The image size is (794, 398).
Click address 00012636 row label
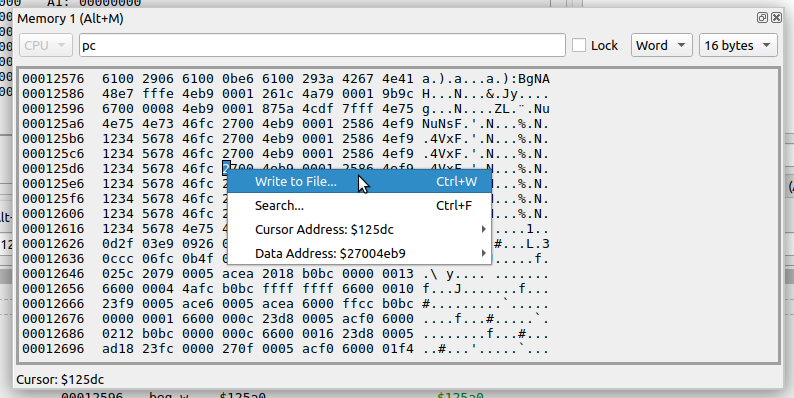(53, 259)
